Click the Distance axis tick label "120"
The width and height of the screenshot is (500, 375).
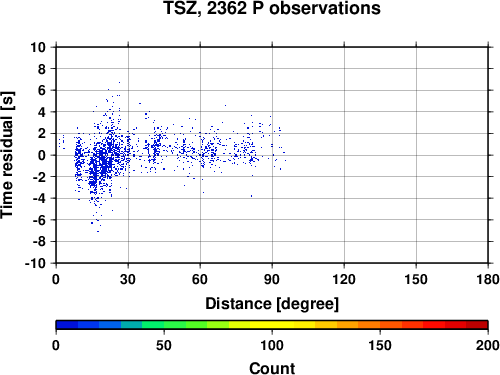(344, 279)
